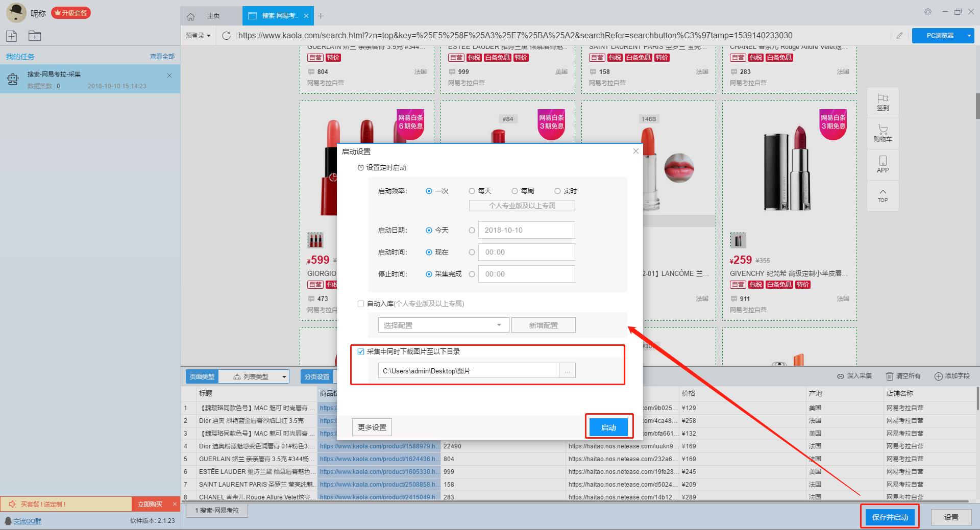Click row 4 Dior product link
Image resolution: width=980 pixels, height=530 pixels.
click(x=379, y=446)
